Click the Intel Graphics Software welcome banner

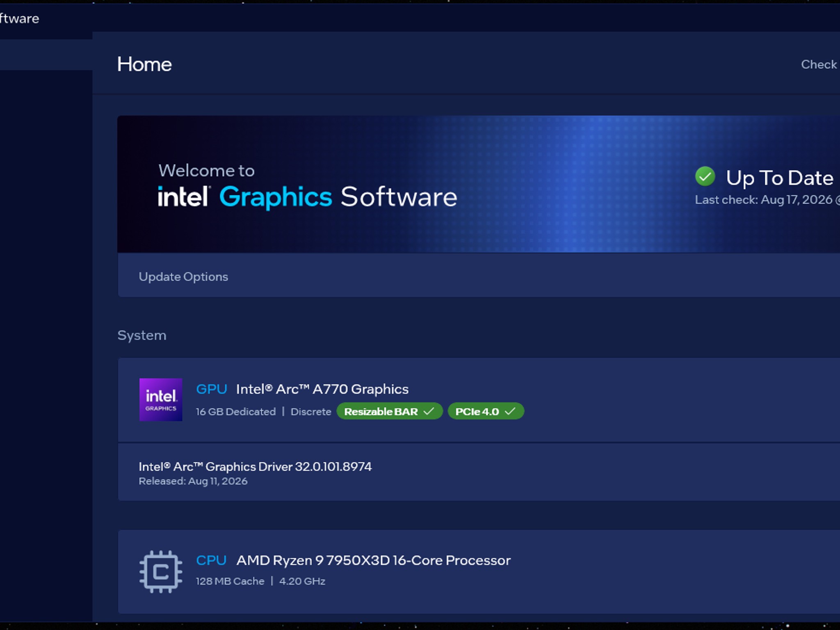(478, 184)
